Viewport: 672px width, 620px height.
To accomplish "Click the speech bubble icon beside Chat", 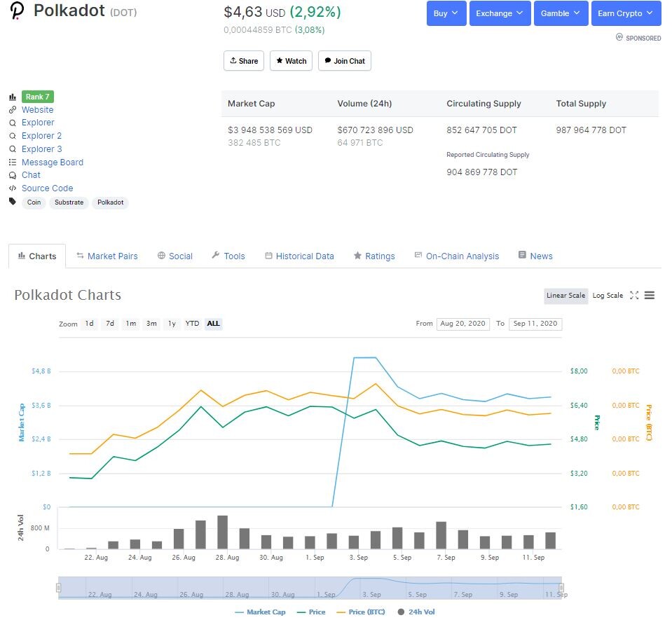I will click(13, 175).
